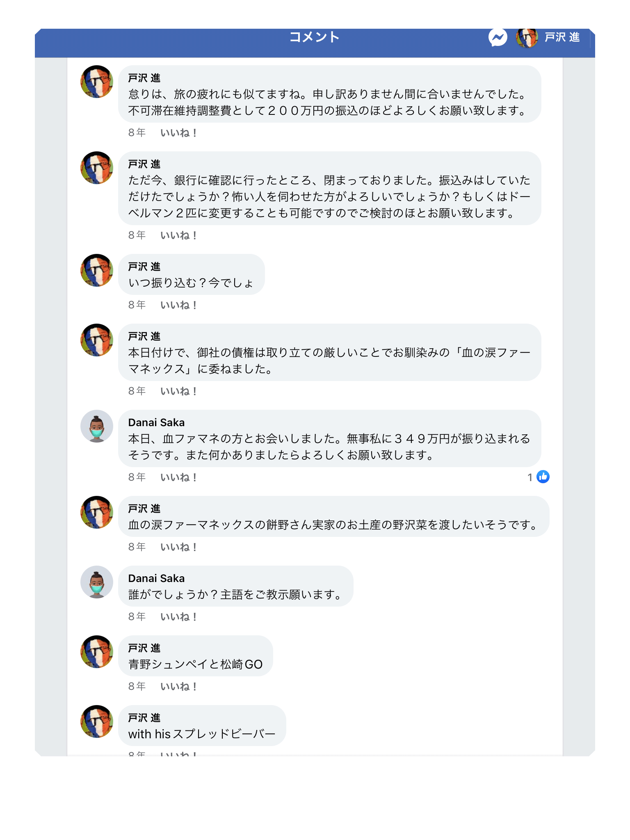This screenshot has height=840, width=630.
Task: Click Danai Saka's avatar on the 主語 comment
Action: pyautogui.click(x=97, y=582)
